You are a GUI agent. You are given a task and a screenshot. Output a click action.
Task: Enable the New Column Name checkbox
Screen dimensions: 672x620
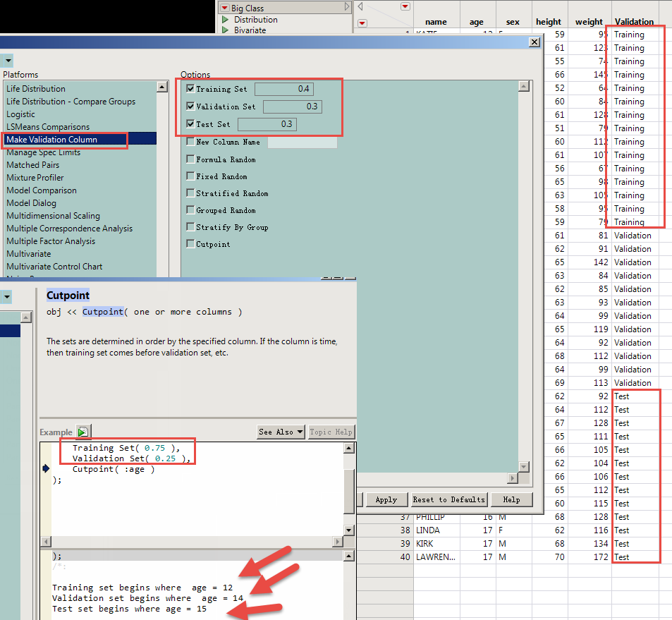click(x=190, y=142)
